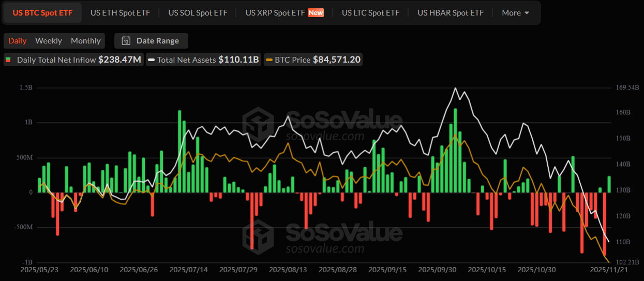Click the orange BTC Price legend marker
Image resolution: width=644 pixels, height=281 pixels.
(269, 60)
